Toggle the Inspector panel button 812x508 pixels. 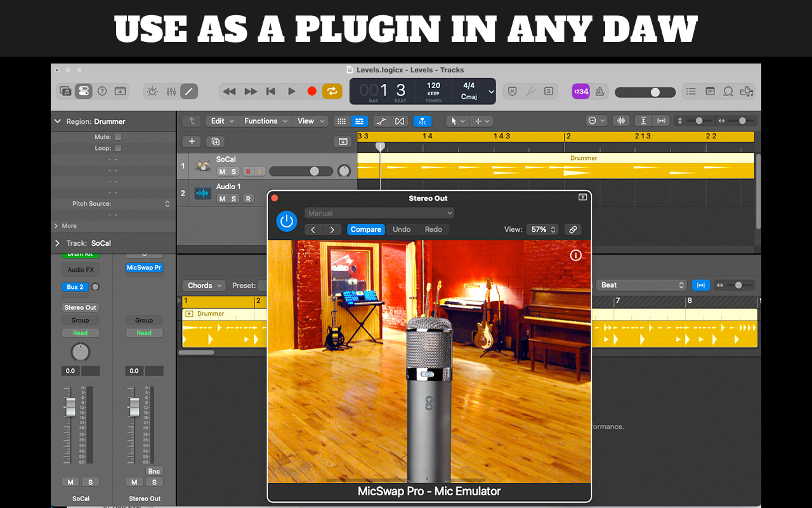coord(83,91)
